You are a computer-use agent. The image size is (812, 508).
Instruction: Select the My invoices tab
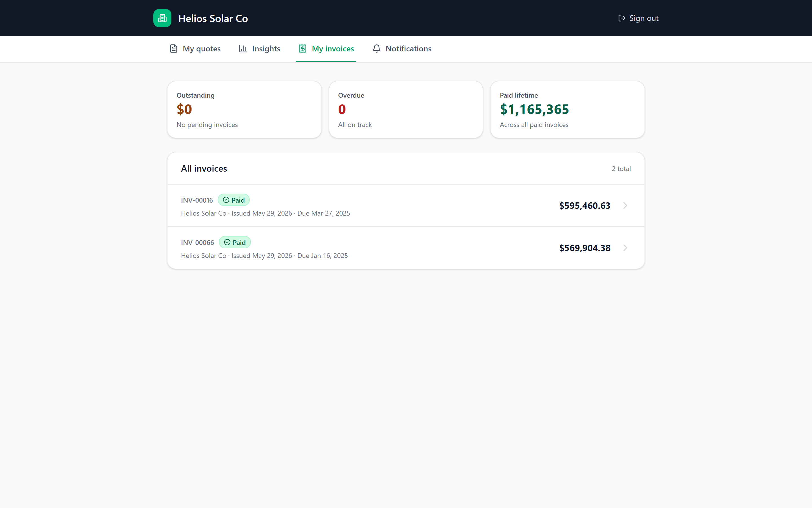pos(326,49)
